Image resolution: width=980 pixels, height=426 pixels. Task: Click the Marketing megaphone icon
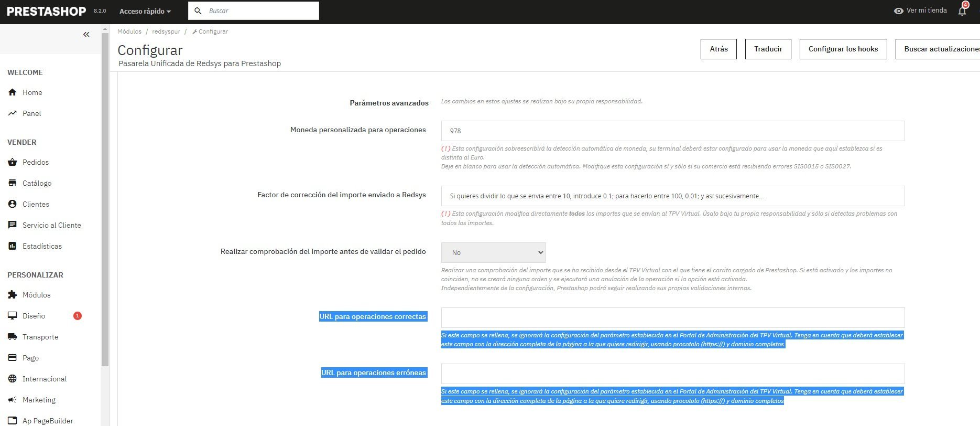[x=13, y=400]
